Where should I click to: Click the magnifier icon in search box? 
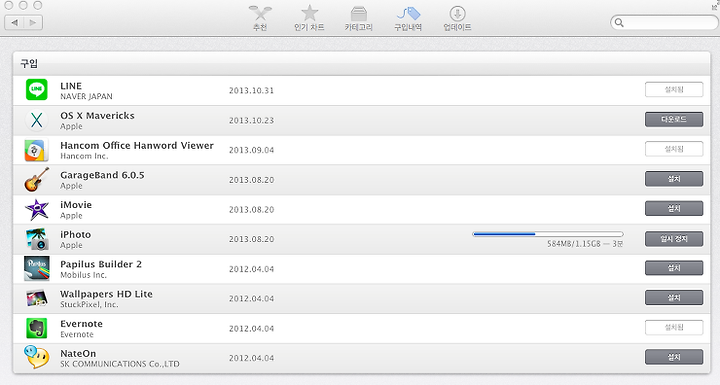click(619, 23)
